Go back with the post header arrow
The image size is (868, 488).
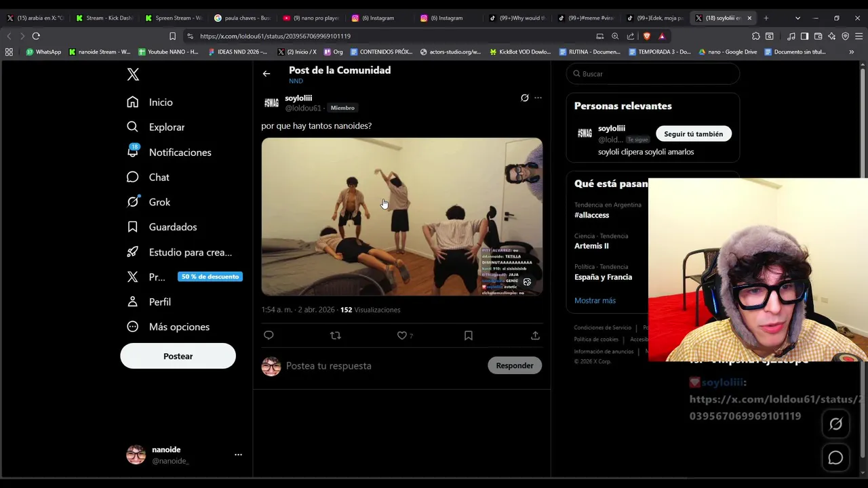[267, 74]
